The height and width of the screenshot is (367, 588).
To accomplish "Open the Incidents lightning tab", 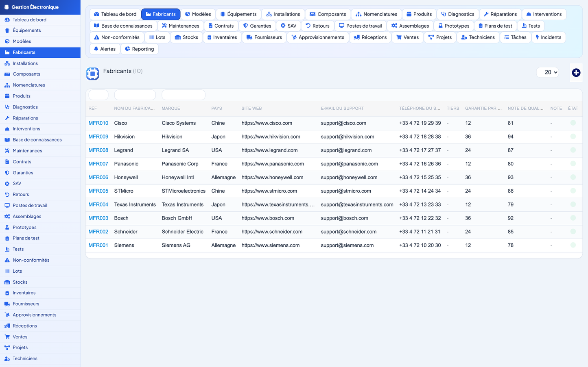I will tap(548, 37).
